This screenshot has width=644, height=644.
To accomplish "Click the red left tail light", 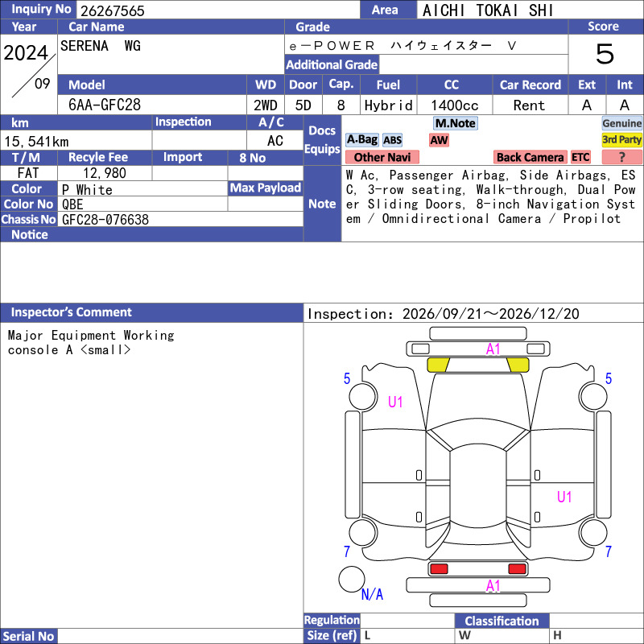I will (x=439, y=569).
